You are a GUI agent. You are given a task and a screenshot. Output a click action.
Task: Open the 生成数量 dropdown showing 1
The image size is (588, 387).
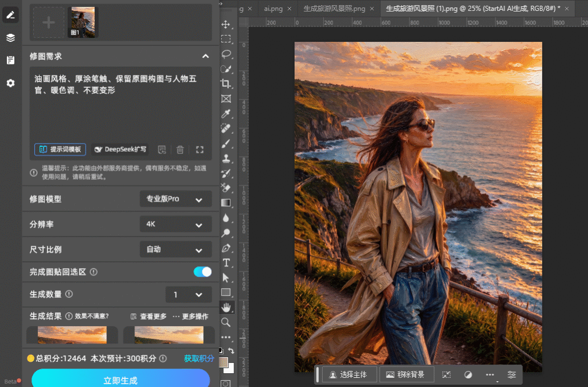coord(188,295)
